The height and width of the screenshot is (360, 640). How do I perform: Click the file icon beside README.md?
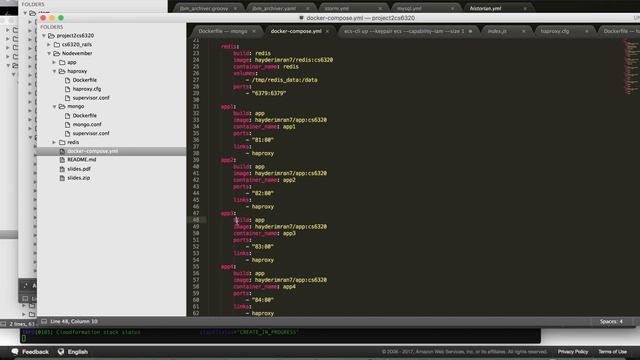click(62, 160)
